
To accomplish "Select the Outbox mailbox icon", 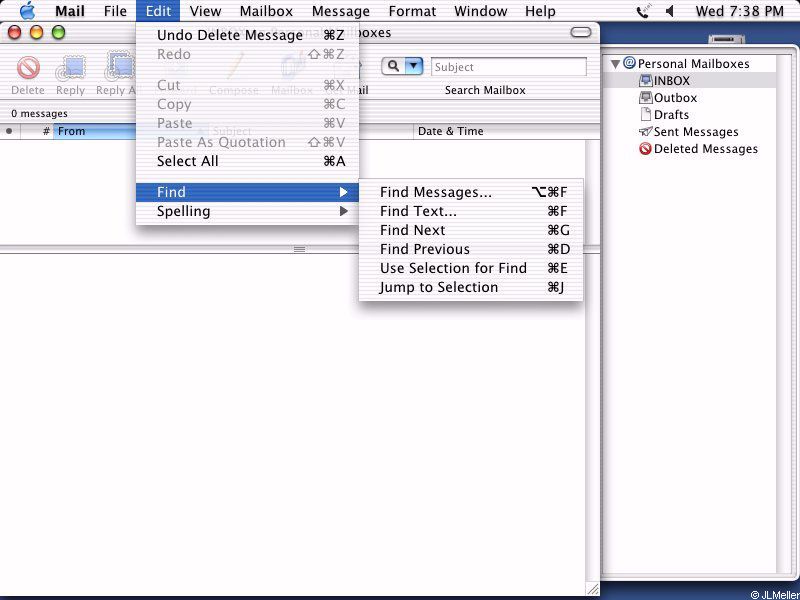I will pos(646,97).
